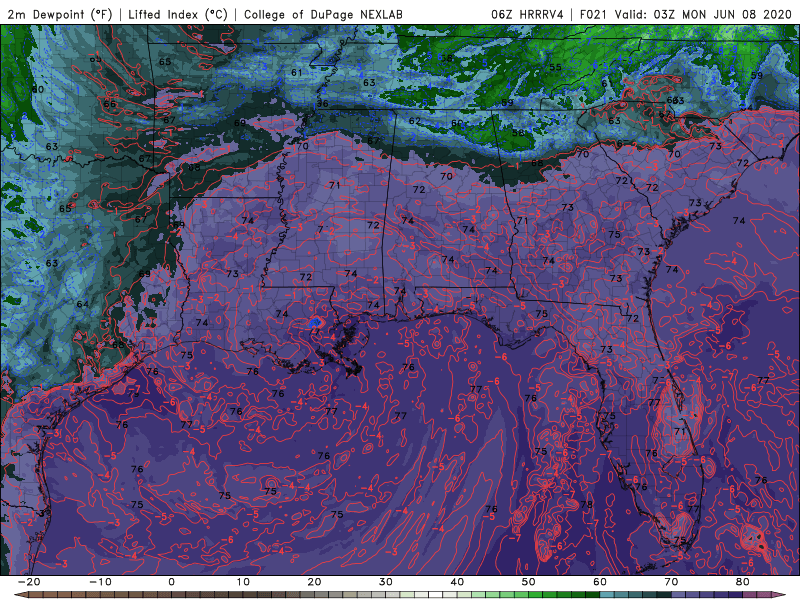Viewport: 800px width, 600px height.
Task: Click the colorbar's left end arrow
Action: 20,595
